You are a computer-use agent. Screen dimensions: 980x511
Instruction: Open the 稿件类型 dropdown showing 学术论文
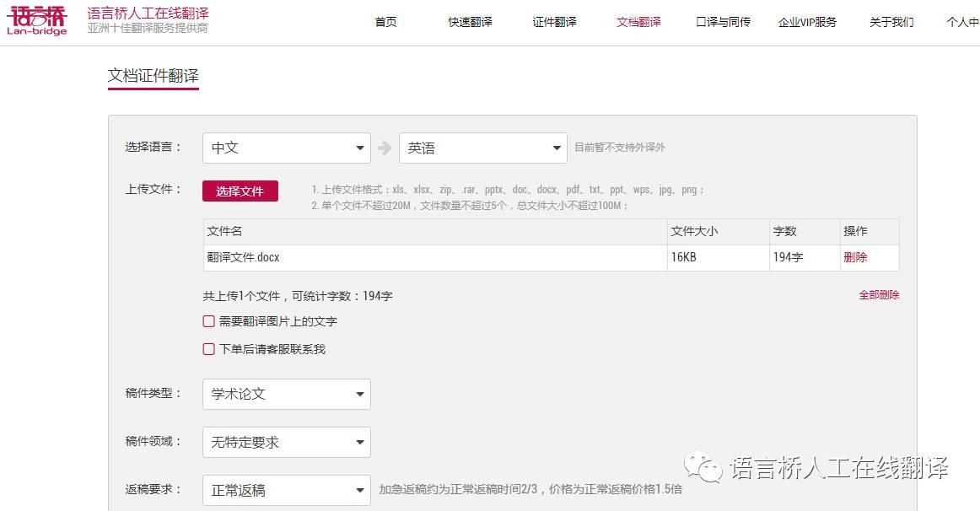coord(285,393)
